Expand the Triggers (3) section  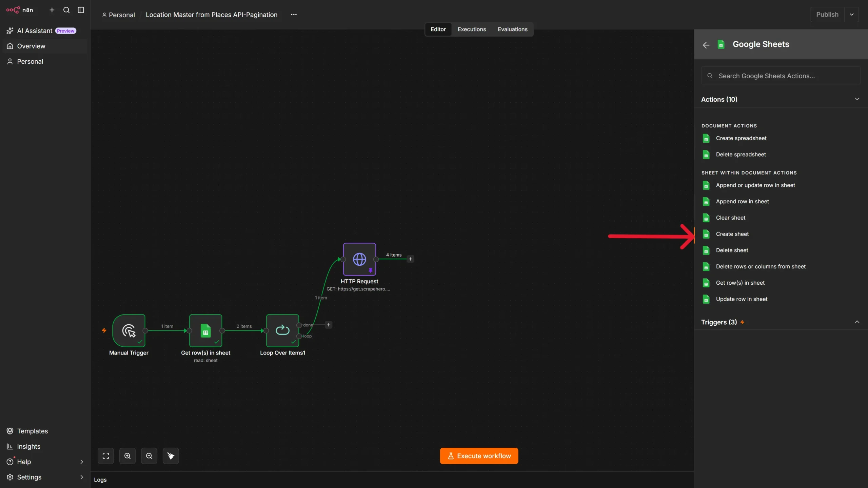pos(857,322)
